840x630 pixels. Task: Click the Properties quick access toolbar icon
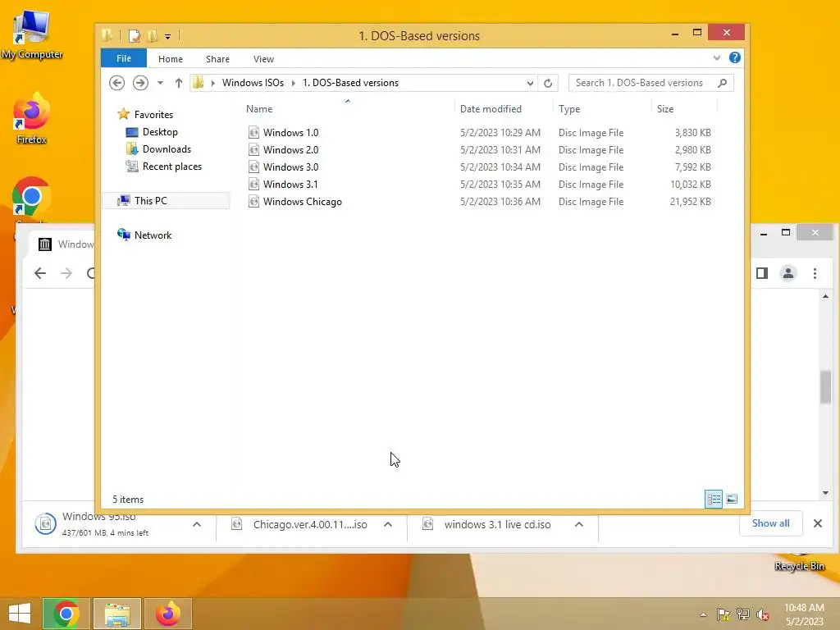pos(135,36)
